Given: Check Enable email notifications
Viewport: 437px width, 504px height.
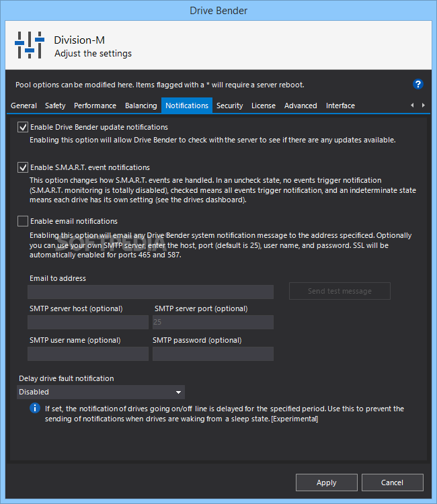Looking at the screenshot, I should (x=22, y=221).
